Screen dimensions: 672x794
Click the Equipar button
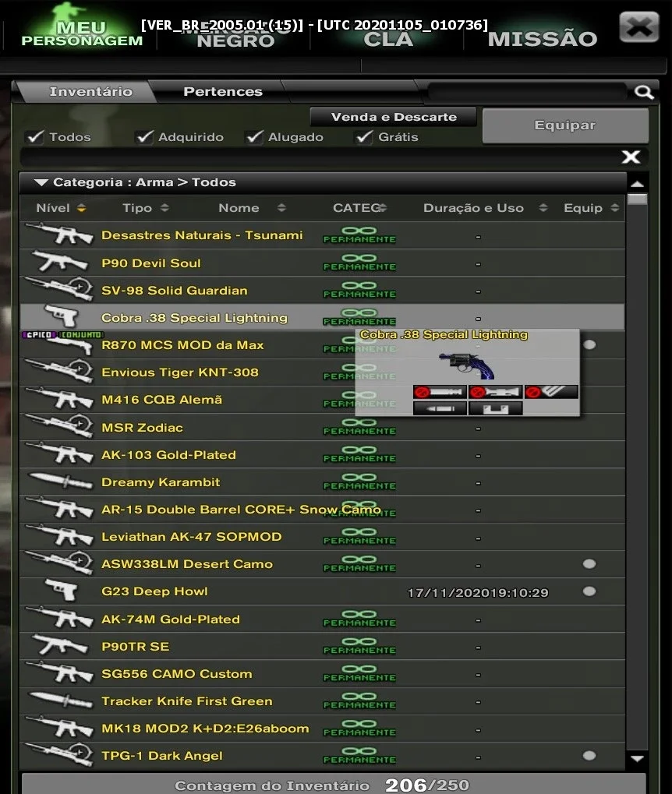click(x=565, y=125)
